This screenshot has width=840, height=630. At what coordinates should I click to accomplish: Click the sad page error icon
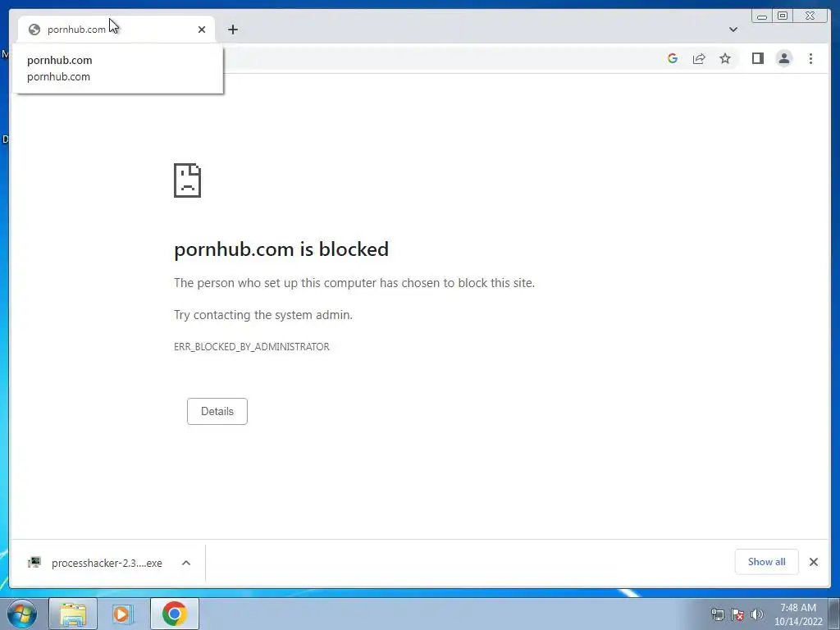coord(188,180)
